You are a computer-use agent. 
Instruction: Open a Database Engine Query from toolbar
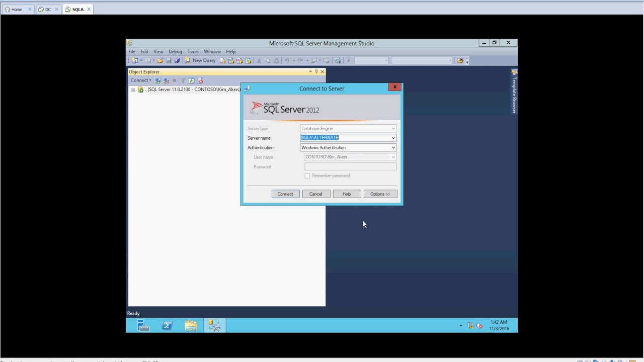(x=222, y=60)
